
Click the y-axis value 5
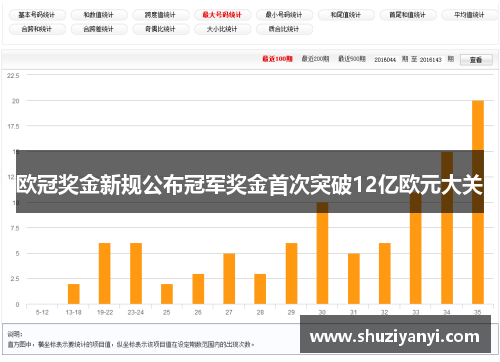(x=17, y=254)
